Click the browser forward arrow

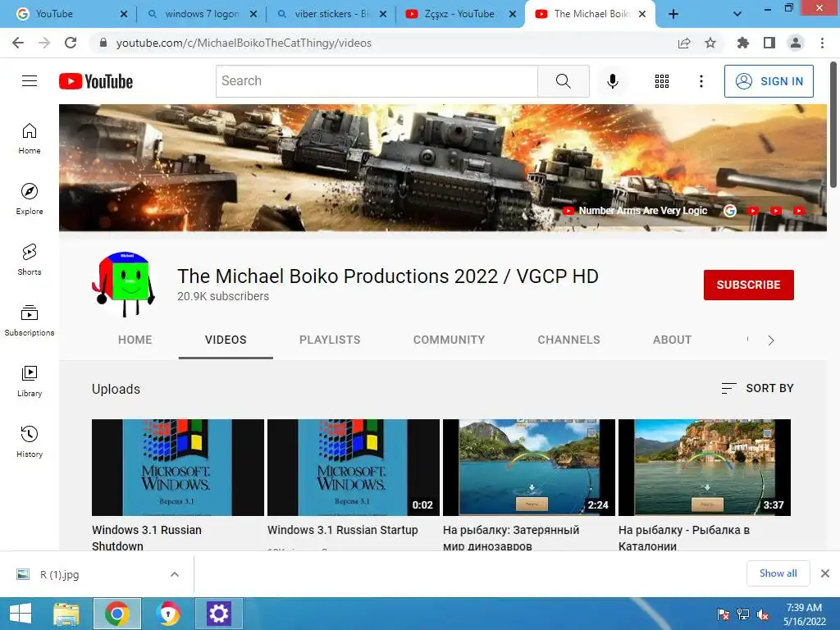tap(44, 43)
